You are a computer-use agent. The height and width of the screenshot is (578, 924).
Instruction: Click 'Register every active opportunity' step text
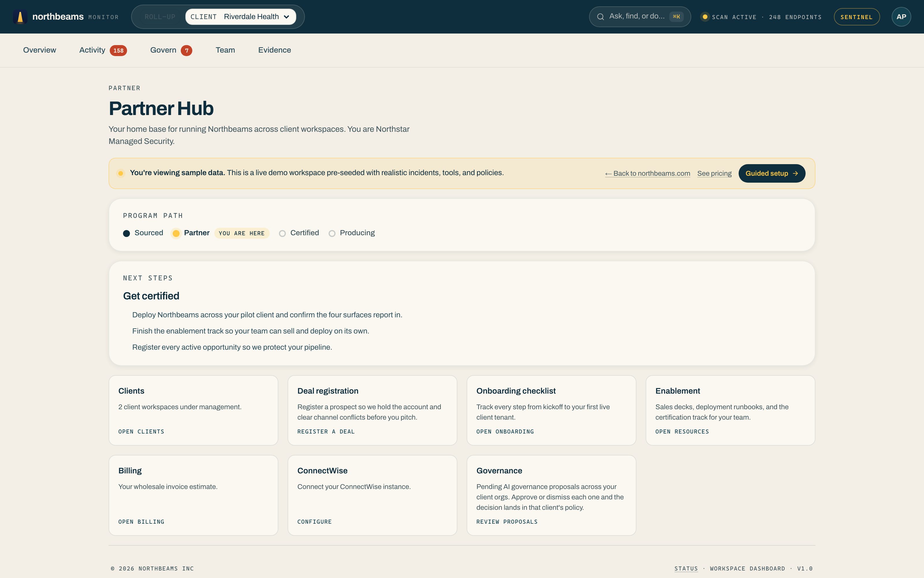tap(232, 347)
